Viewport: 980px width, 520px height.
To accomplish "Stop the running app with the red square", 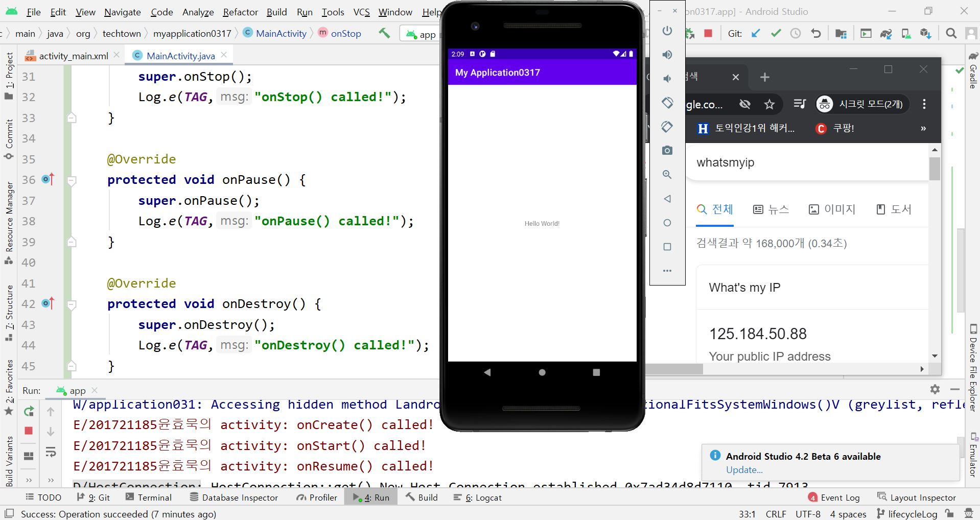I will 29,431.
